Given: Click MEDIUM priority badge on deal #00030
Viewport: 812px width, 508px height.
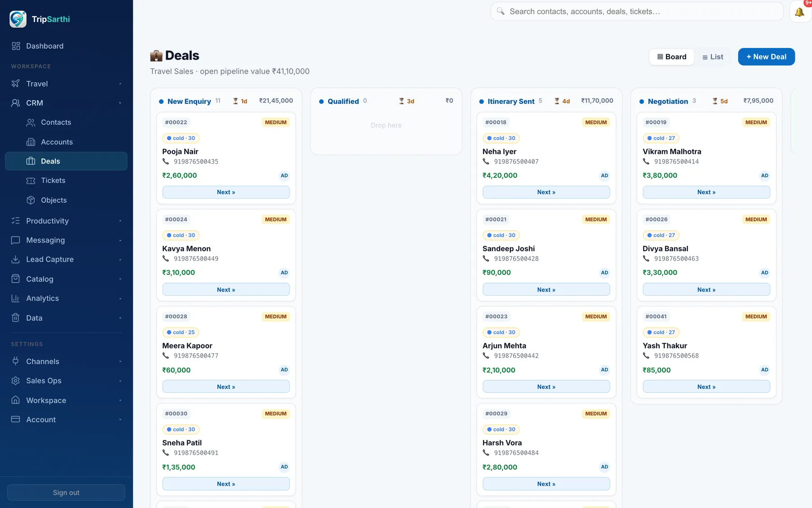Looking at the screenshot, I should (x=276, y=414).
